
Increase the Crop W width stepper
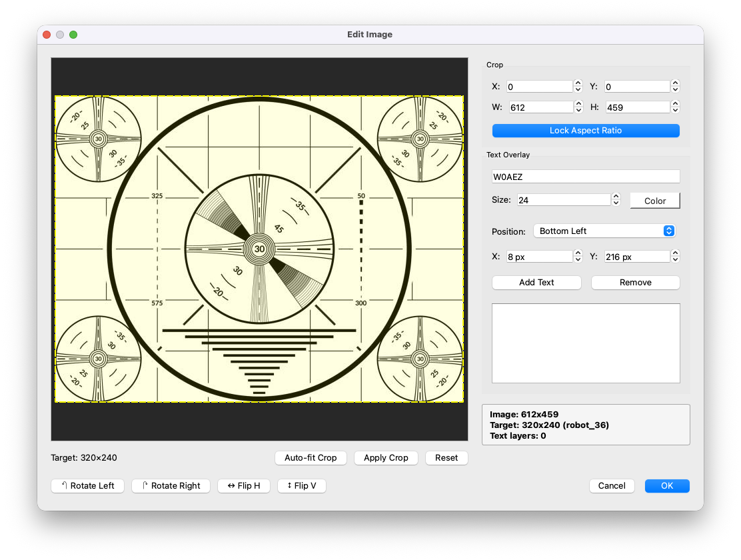point(579,104)
